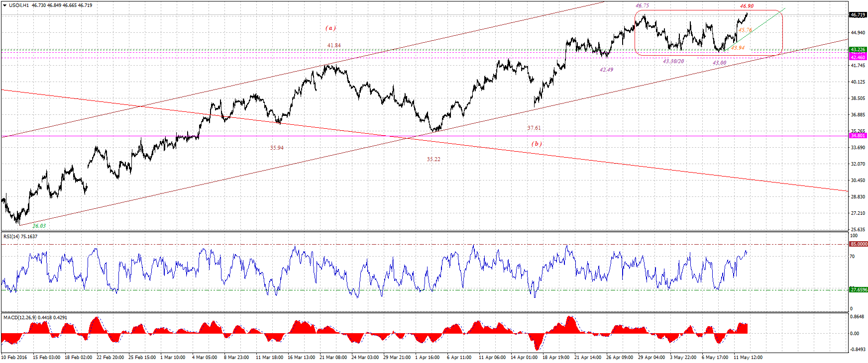The width and height of the screenshot is (868, 363).
Task: Click the 32.070 price axis label
Action: tap(858, 164)
